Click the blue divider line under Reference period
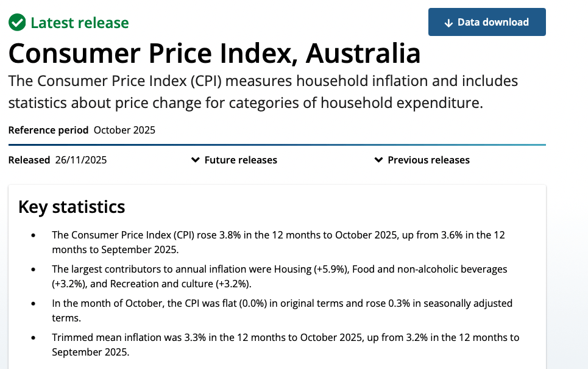Viewport: 588px width, 369px height. point(277,145)
